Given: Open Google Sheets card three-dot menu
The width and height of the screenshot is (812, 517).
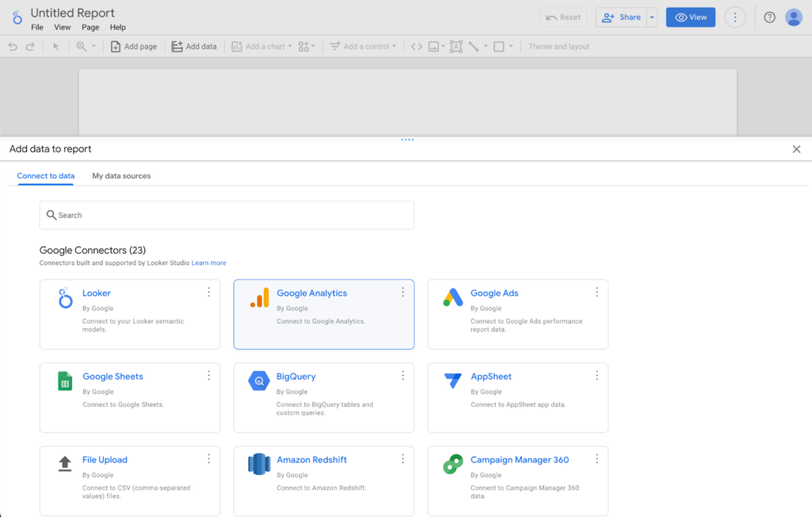Looking at the screenshot, I should pyautogui.click(x=209, y=376).
